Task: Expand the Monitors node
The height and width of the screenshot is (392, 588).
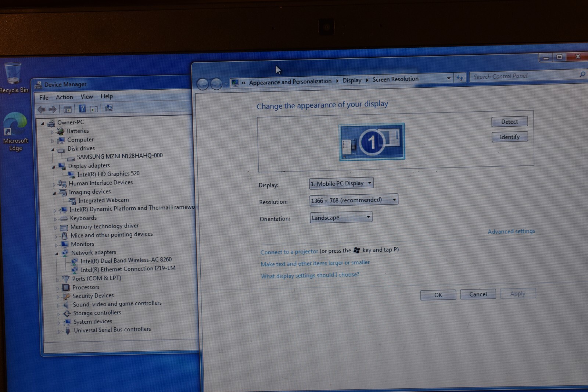Action: 56,245
